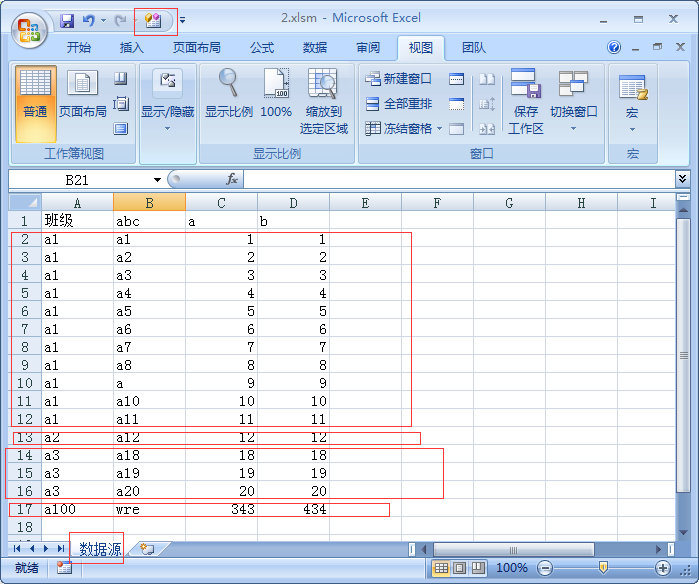Undo the last action

88,21
